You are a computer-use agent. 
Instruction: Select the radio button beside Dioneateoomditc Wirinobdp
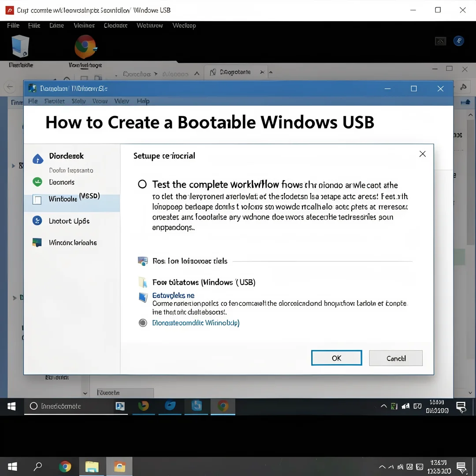click(x=143, y=323)
